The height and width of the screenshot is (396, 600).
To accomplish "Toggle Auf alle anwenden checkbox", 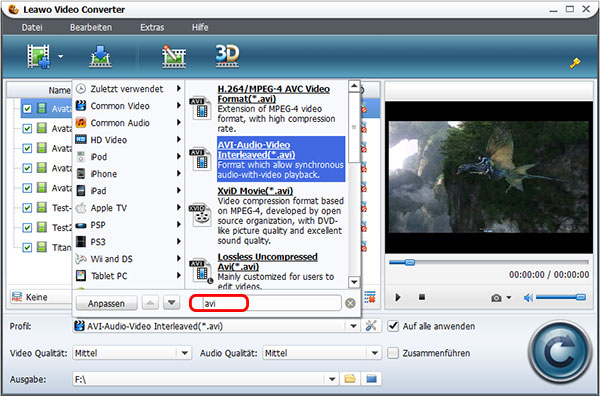I will [x=393, y=326].
